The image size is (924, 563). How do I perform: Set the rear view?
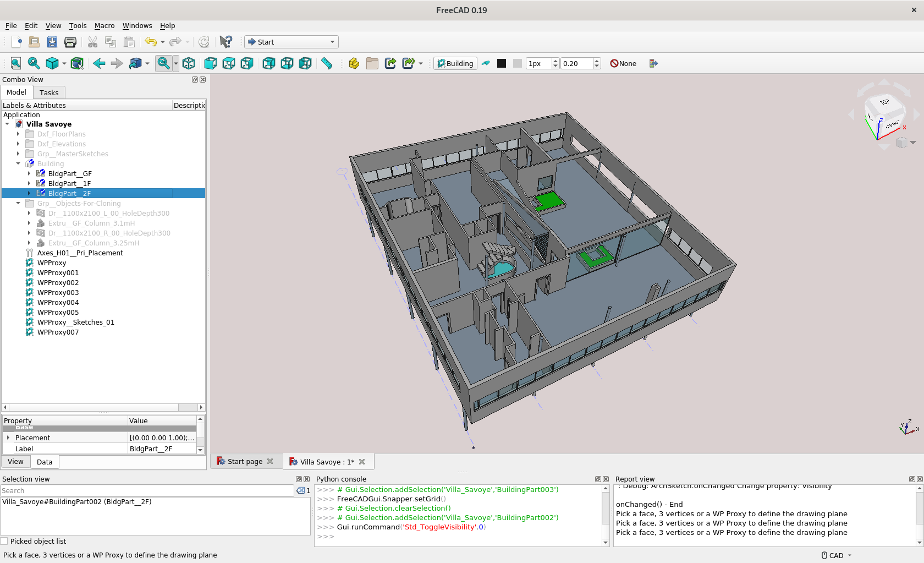(269, 63)
